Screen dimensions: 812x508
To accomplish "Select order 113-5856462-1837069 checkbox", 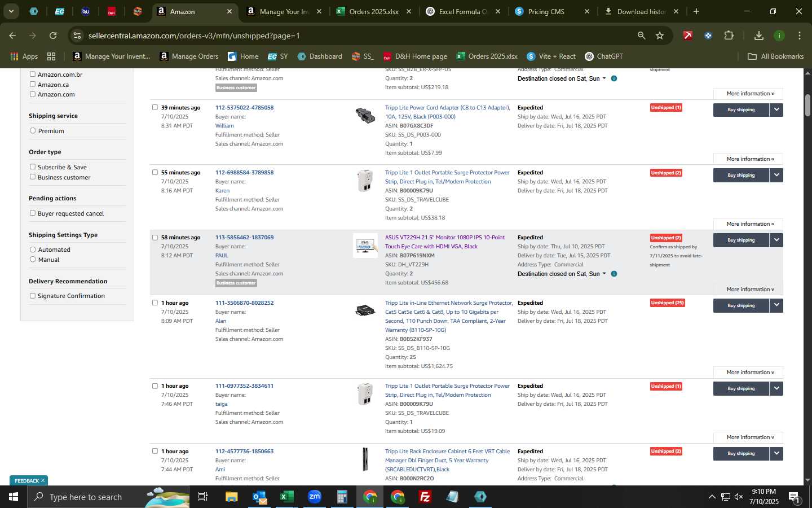I will tap(155, 237).
